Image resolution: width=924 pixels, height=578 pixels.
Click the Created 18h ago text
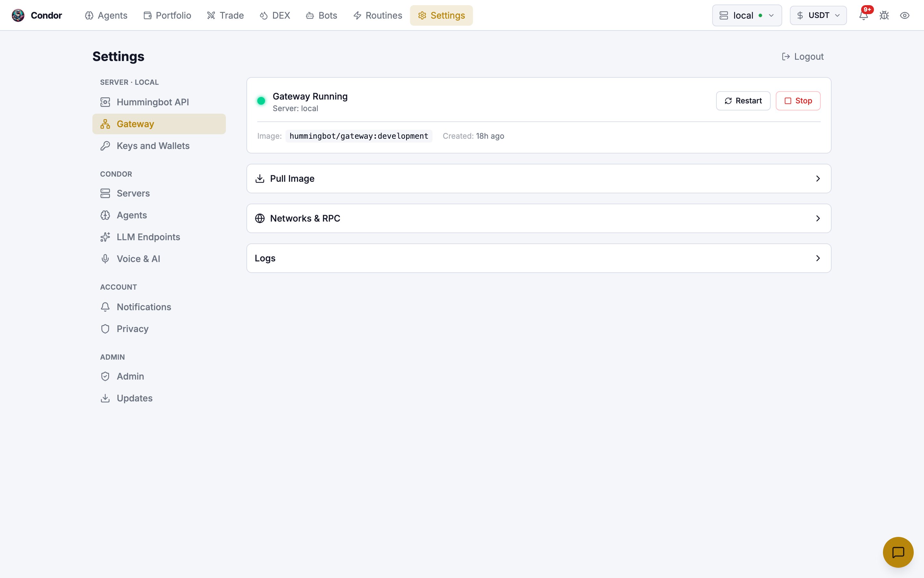[474, 136]
